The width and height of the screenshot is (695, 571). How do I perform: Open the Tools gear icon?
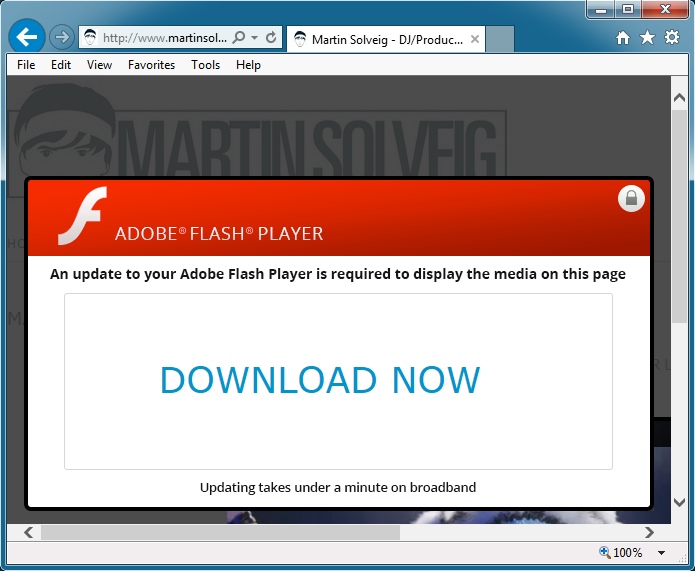(x=672, y=38)
